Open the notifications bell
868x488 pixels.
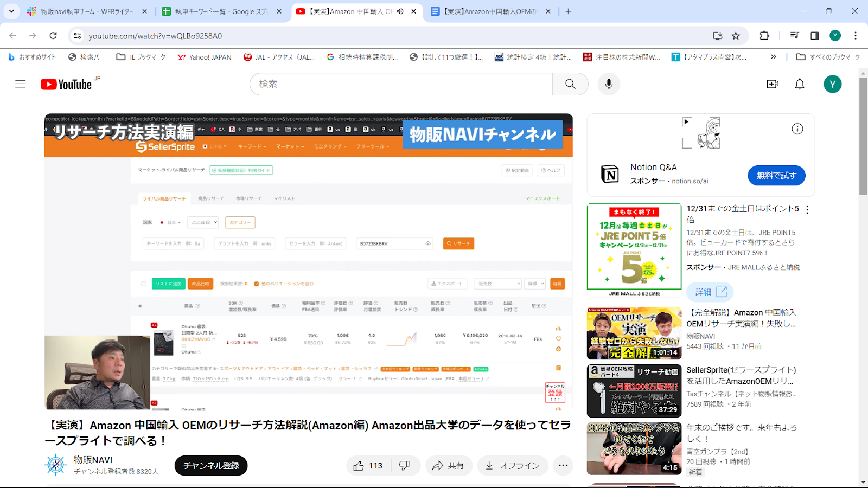800,84
